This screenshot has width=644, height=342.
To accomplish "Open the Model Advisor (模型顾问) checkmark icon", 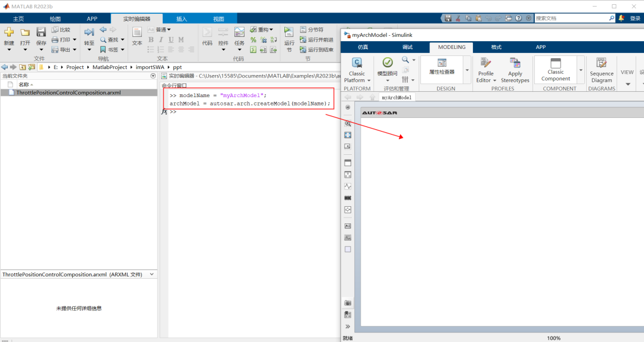I will pyautogui.click(x=388, y=63).
